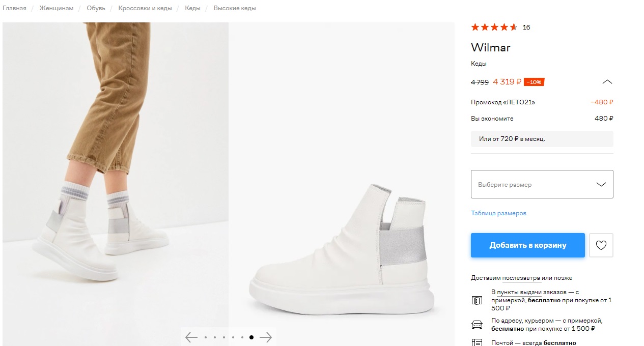The width and height of the screenshot is (644, 346).
Task: Navigate to "Кроссовки и кеды" breadcrumb
Action: click(x=145, y=8)
